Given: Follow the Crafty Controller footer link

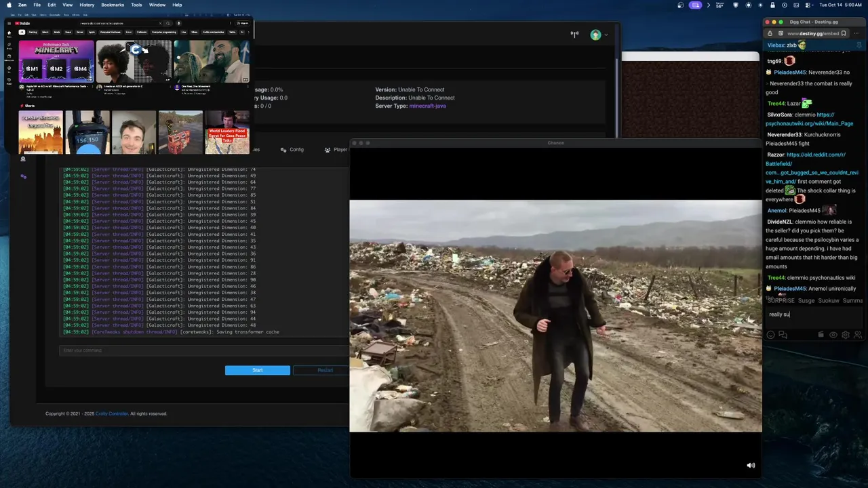Looking at the screenshot, I should [x=112, y=413].
